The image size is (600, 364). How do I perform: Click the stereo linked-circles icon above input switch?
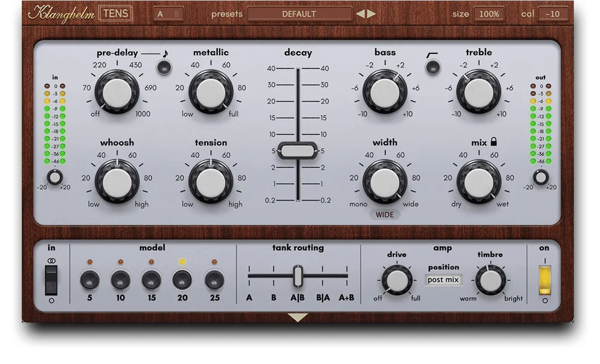click(51, 261)
